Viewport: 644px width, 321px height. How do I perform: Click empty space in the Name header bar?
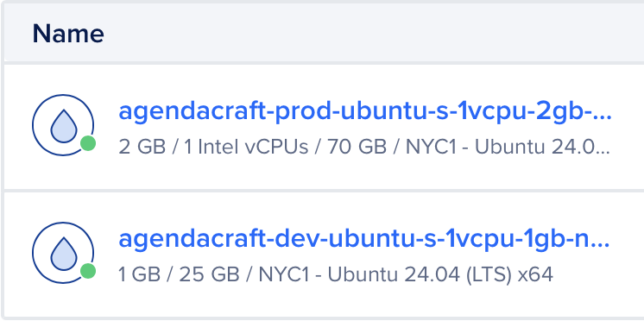[369, 34]
